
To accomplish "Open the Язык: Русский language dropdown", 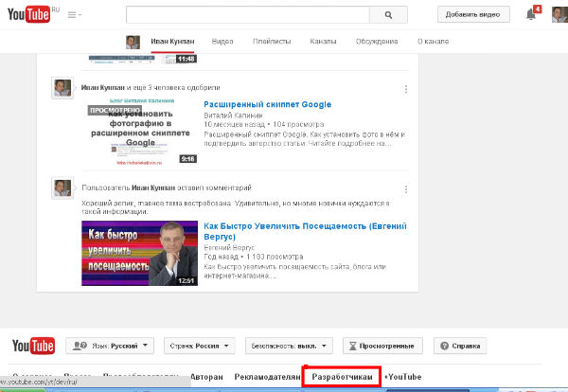I will click(x=110, y=346).
